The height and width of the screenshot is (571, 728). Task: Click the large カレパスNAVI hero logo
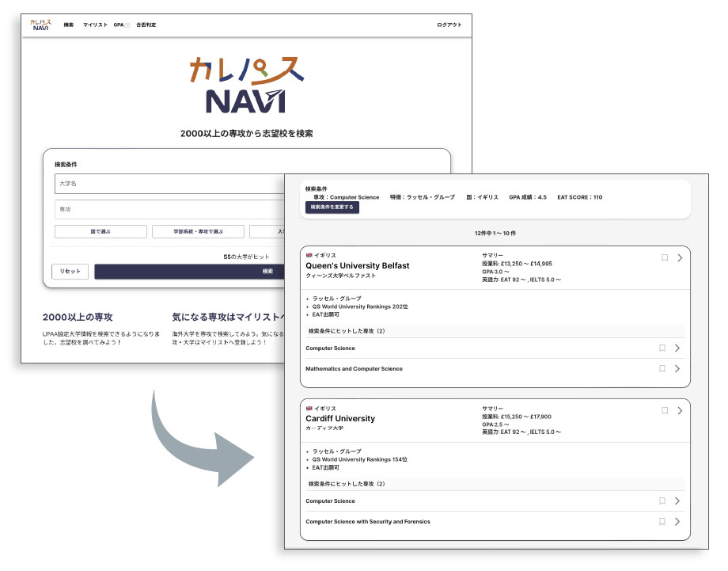[246, 84]
